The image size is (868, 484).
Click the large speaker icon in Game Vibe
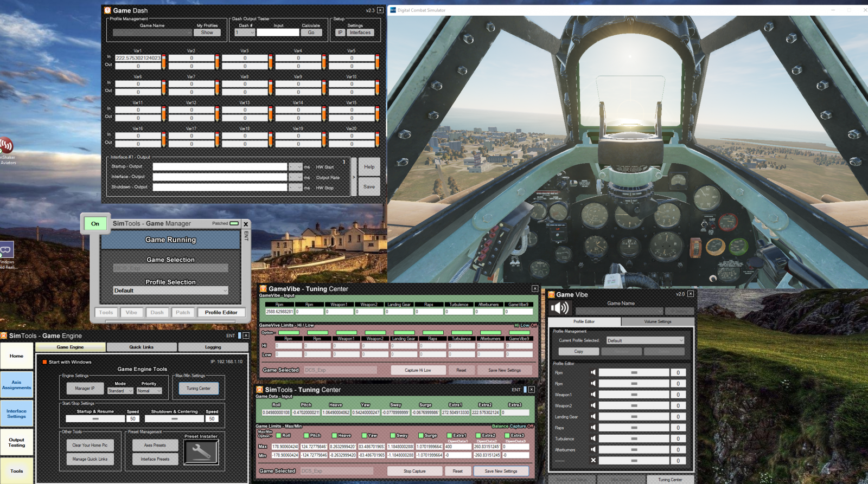tap(560, 308)
